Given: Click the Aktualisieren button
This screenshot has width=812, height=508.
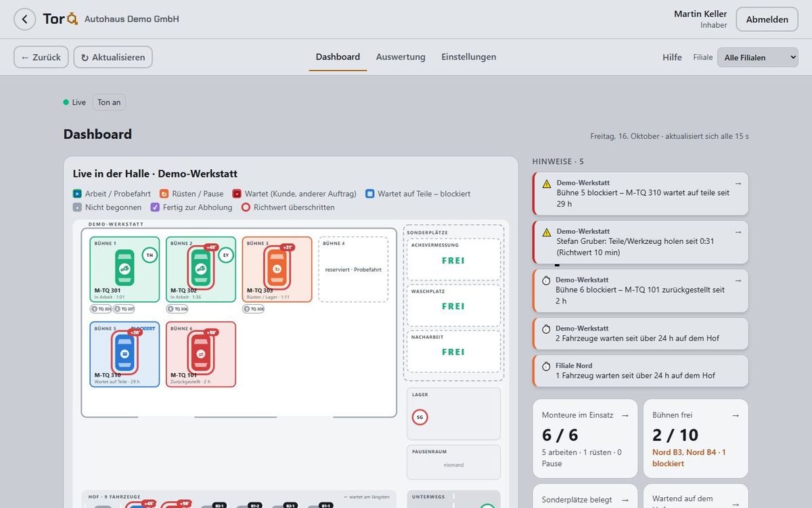Looking at the screenshot, I should click(113, 57).
